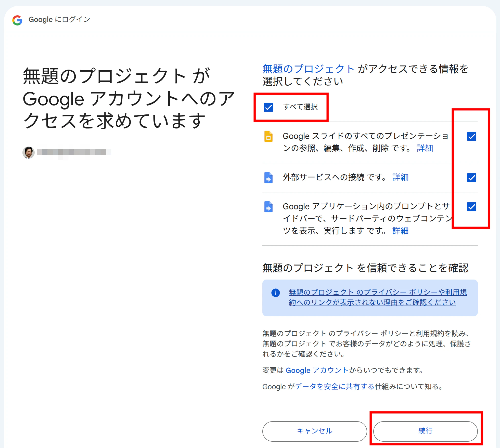Open the データを安全に共有する link
The image size is (500, 448).
(x=335, y=387)
